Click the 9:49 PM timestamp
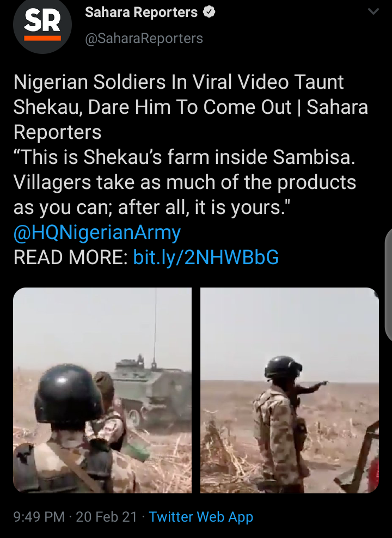Viewport: 392px width, 538px height. coord(39,517)
